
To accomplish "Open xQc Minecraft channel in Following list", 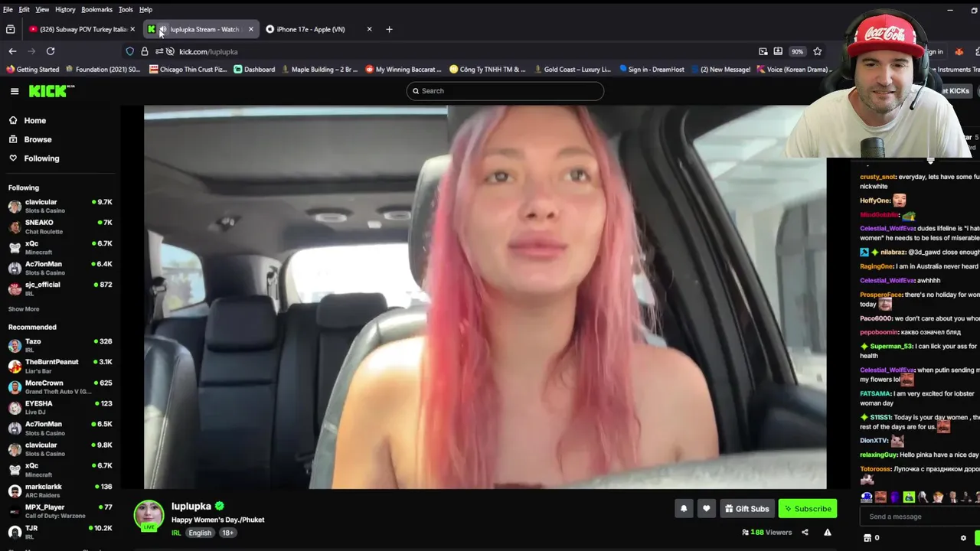I will click(x=60, y=247).
